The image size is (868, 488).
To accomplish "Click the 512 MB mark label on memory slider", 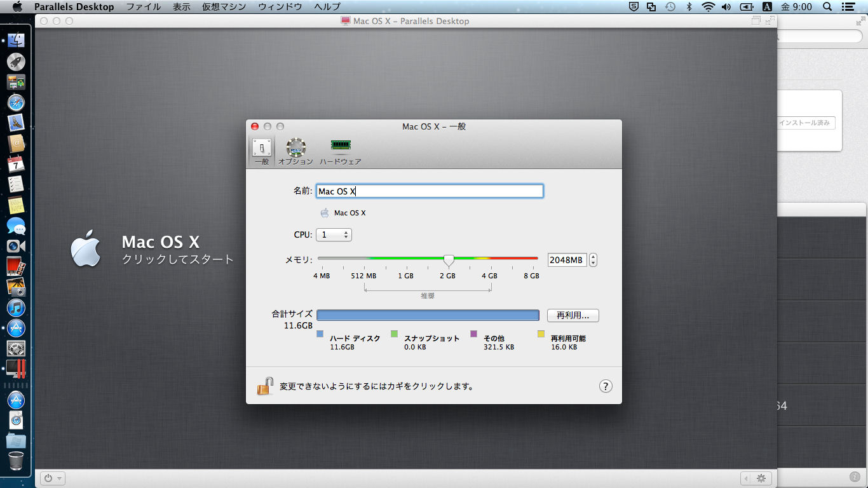I will point(363,276).
